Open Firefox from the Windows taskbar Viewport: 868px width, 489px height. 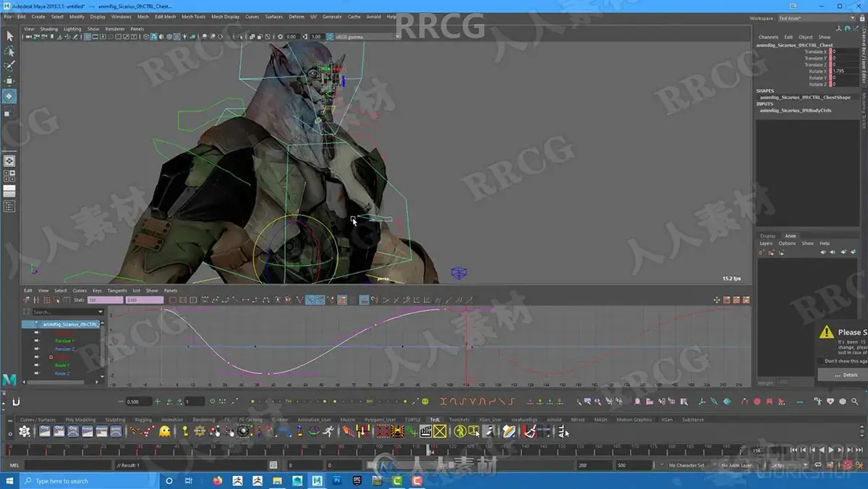click(218, 480)
